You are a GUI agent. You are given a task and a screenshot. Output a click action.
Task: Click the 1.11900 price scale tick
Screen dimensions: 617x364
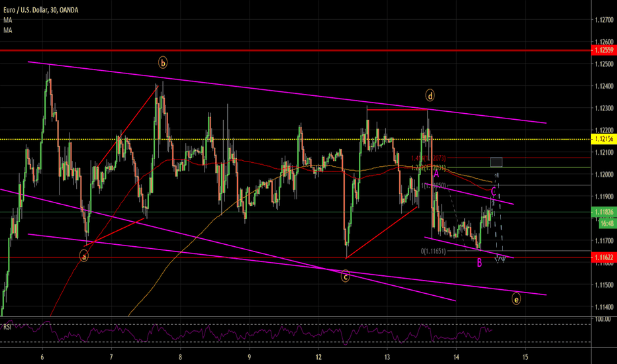click(x=604, y=197)
